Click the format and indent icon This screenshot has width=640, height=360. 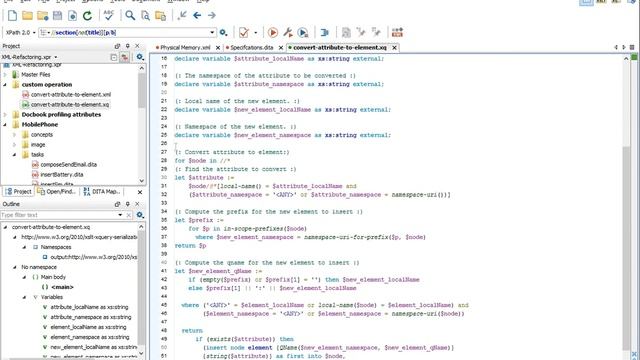pyautogui.click(x=324, y=32)
